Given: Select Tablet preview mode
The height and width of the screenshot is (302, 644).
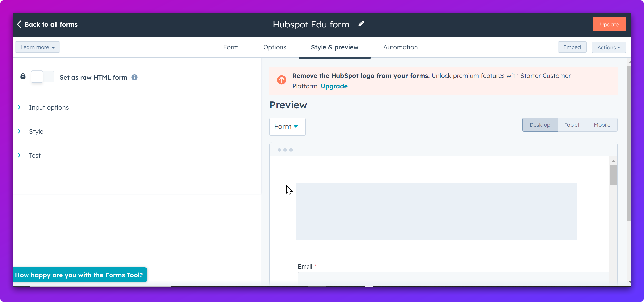Looking at the screenshot, I should (572, 125).
